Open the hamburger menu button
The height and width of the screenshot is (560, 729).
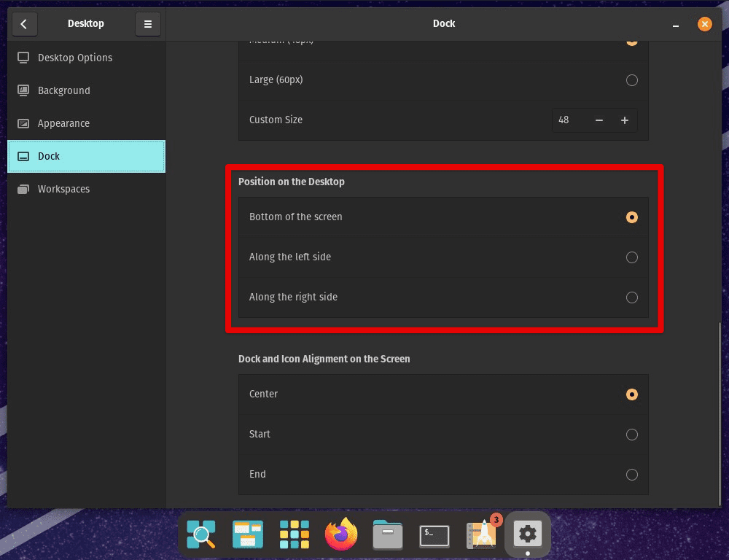(148, 24)
